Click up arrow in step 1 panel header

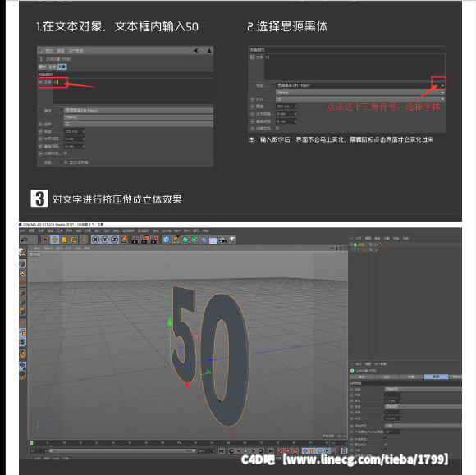(x=209, y=50)
